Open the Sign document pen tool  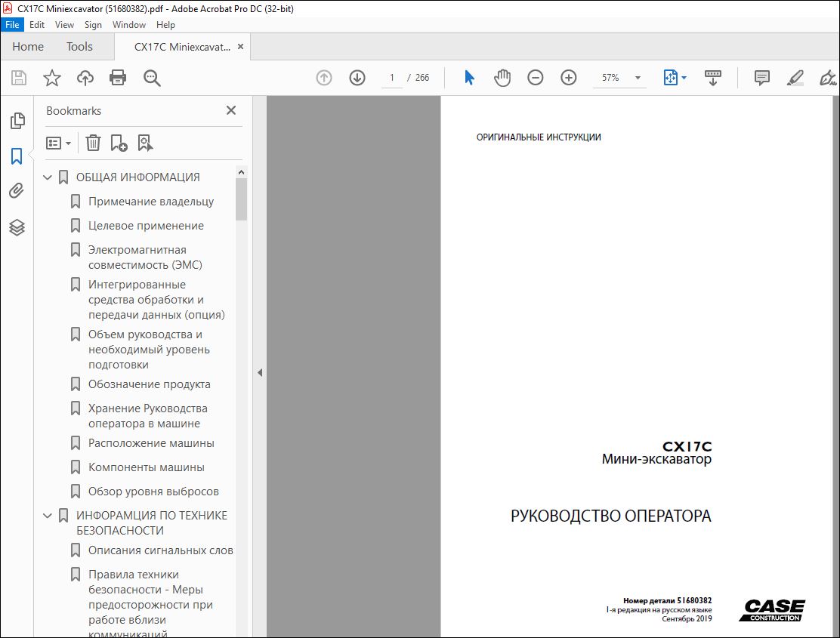[828, 78]
